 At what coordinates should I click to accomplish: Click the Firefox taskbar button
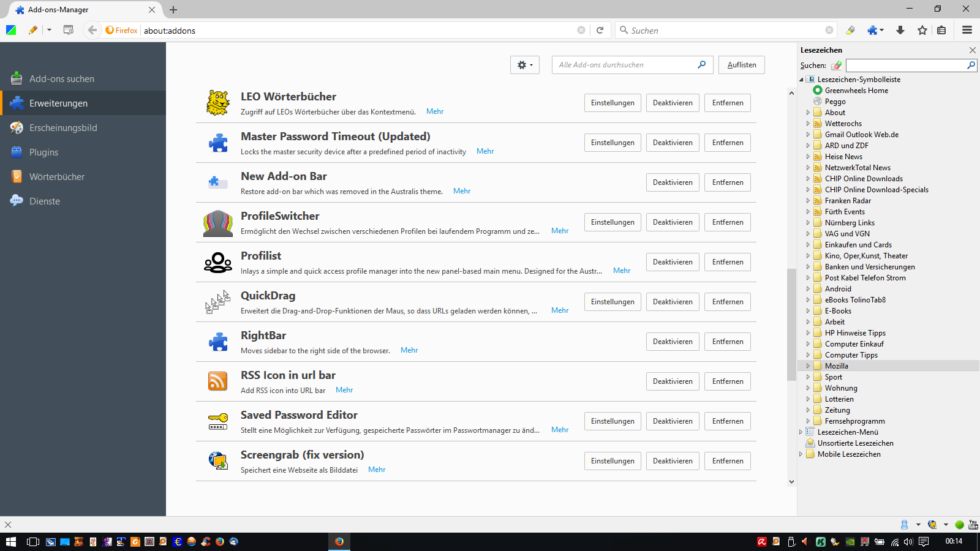click(x=339, y=542)
